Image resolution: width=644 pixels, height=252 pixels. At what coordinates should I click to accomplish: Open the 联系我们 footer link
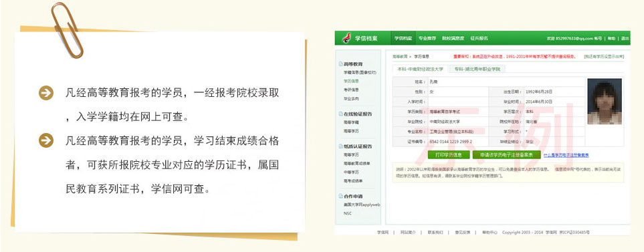tap(435, 233)
